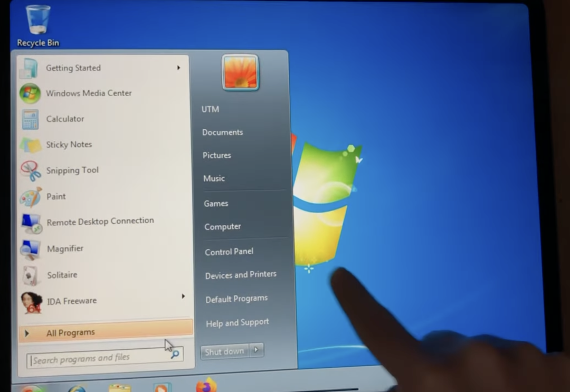Screen dimensions: 570x392
Task: Click the Sticky Notes icon
Action: click(x=31, y=145)
